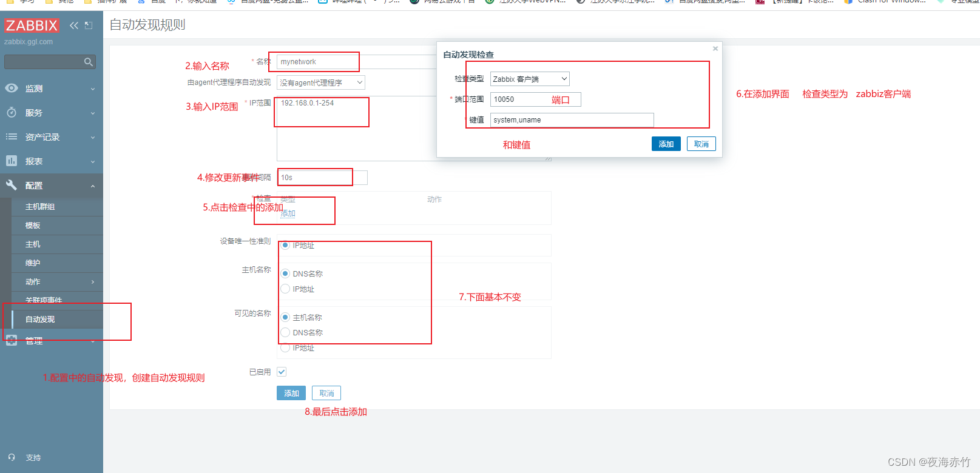Click the 配置 wrench icon

(x=12, y=185)
